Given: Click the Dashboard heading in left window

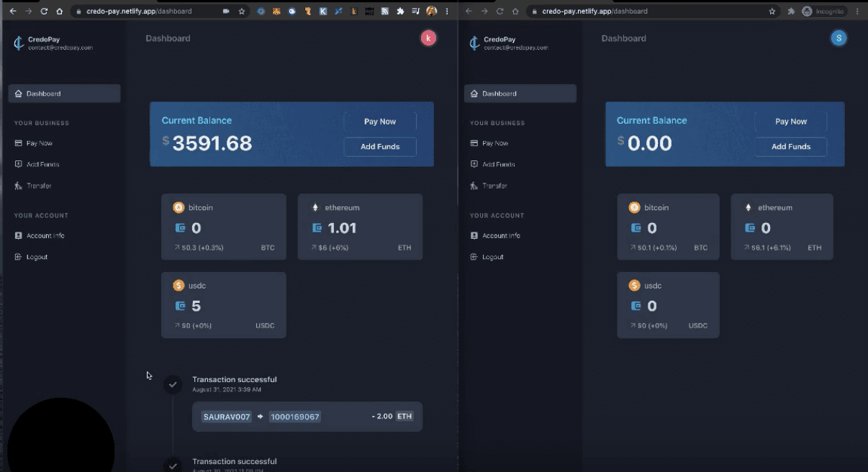Looking at the screenshot, I should point(168,38).
